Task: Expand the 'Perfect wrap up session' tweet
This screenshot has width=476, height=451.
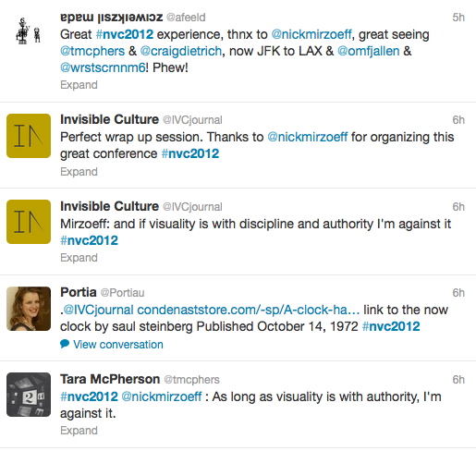Action: [x=79, y=172]
